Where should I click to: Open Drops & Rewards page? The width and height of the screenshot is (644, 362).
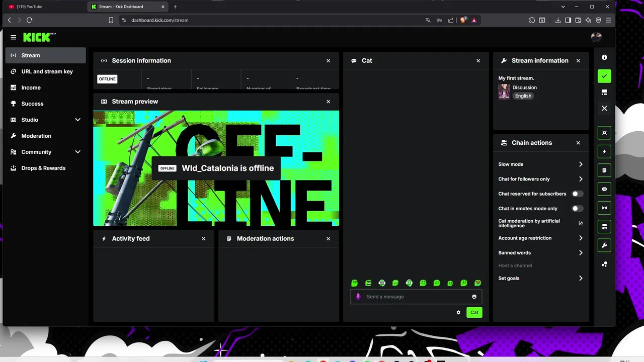[45, 168]
